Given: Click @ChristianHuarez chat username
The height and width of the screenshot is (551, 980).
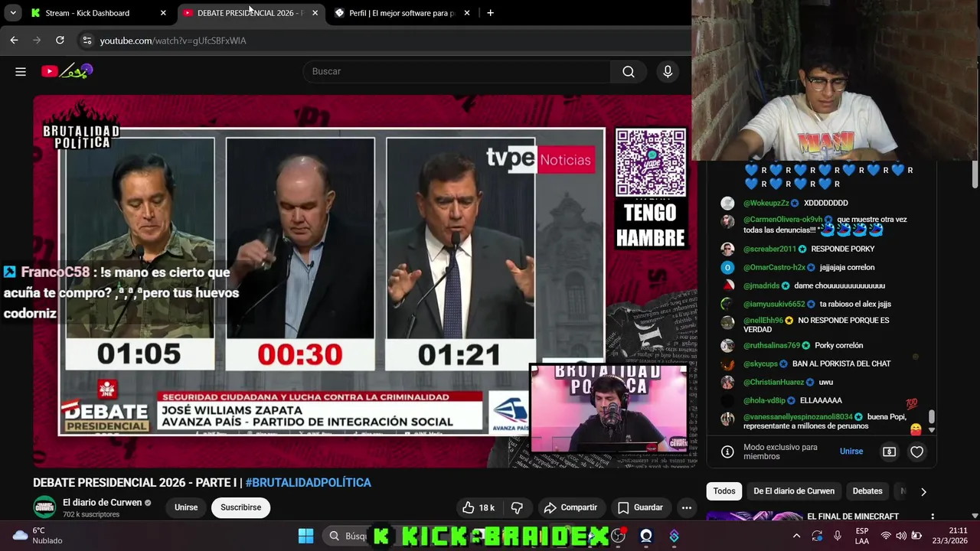Looking at the screenshot, I should coord(773,382).
